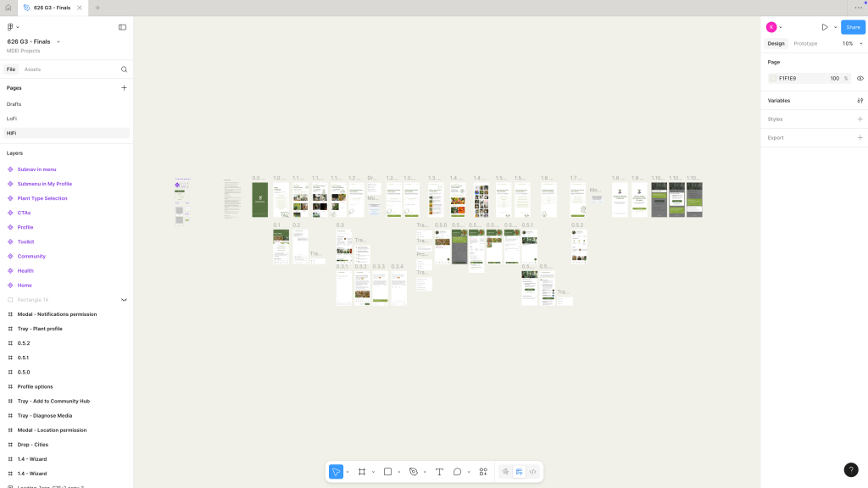
Task: Expand the 626 G3 - Finals file name dropdown
Action: coord(58,42)
